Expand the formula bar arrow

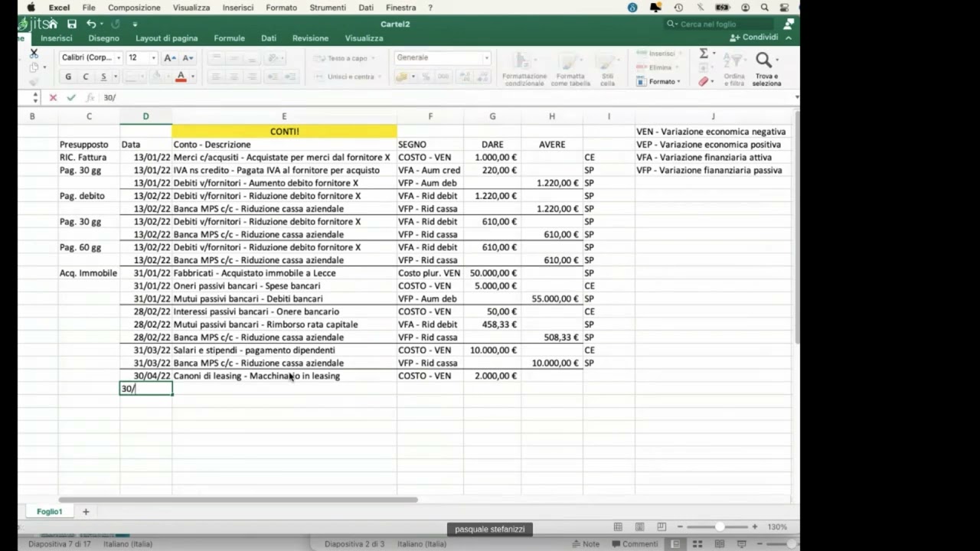(796, 97)
